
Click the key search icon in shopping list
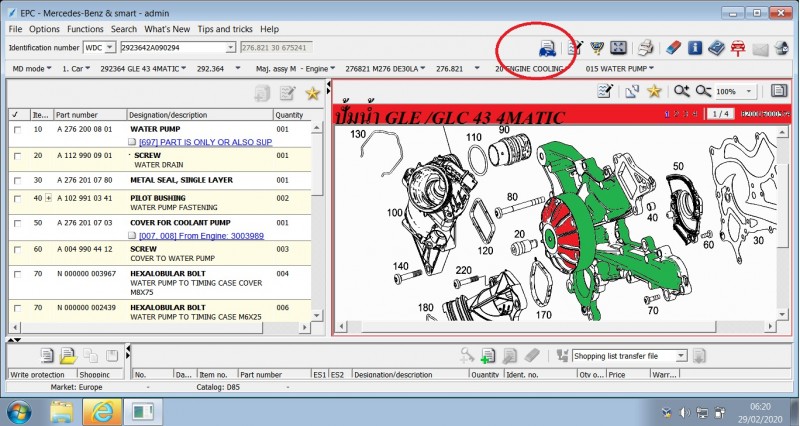click(466, 356)
